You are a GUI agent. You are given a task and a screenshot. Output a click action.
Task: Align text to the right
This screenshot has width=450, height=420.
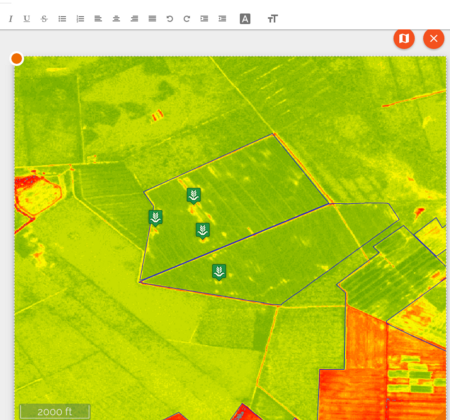coord(134,19)
